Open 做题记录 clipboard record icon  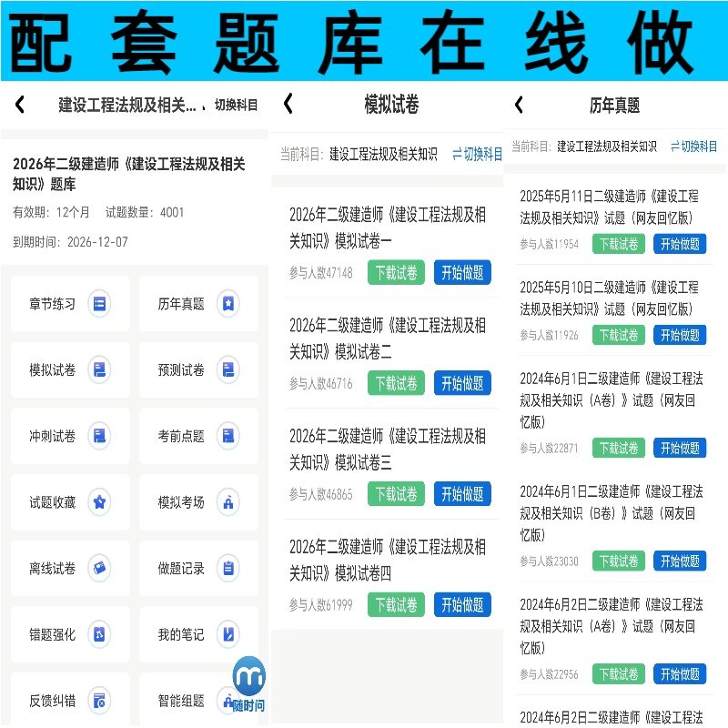click(228, 568)
